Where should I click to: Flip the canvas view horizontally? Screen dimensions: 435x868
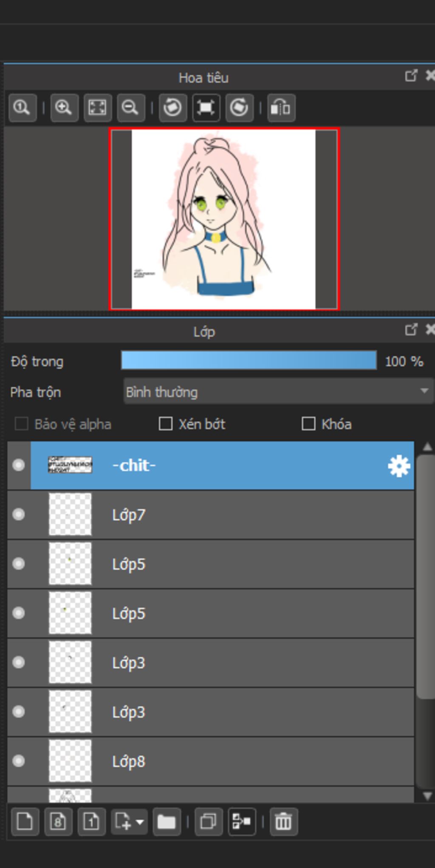point(281,108)
